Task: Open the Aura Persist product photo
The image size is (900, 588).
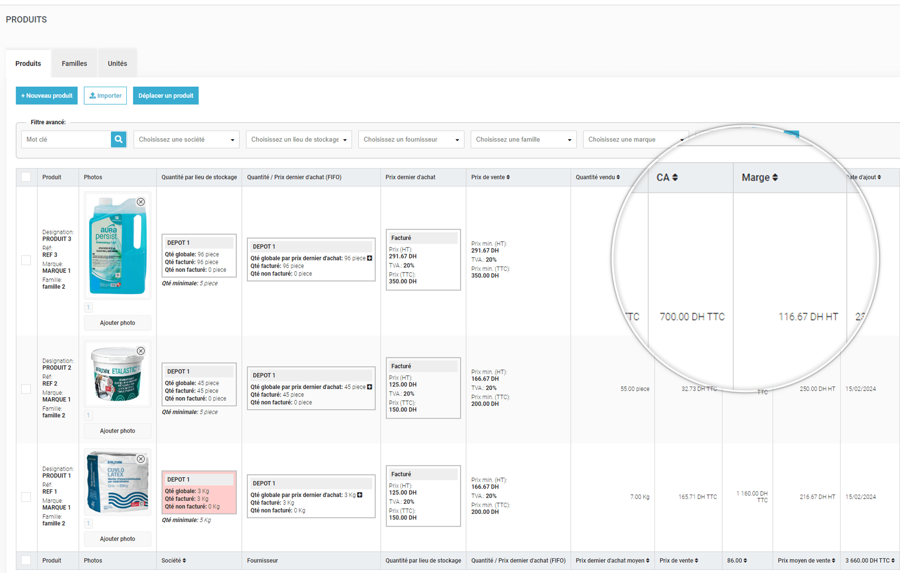Action: click(118, 245)
